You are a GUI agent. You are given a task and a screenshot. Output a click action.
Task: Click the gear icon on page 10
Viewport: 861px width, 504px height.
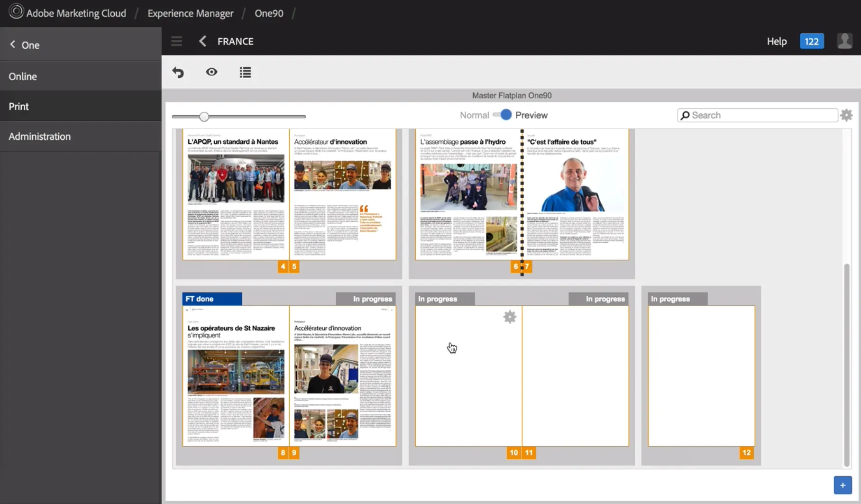510,317
